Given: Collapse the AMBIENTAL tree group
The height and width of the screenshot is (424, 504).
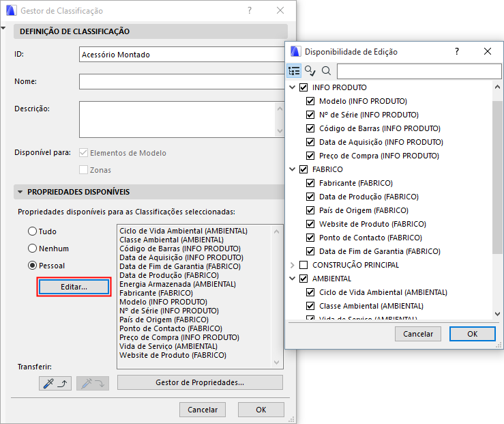Looking at the screenshot, I should click(x=292, y=279).
